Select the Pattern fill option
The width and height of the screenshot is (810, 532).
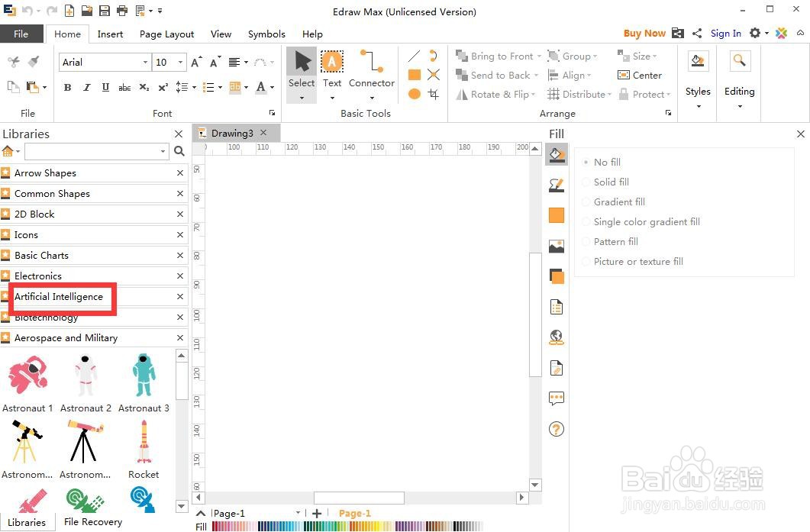610,242
